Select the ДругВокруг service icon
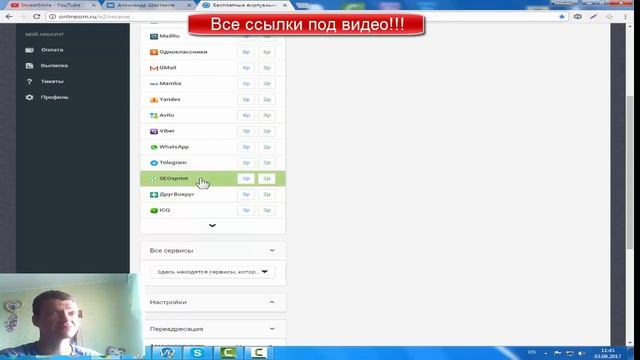The height and width of the screenshot is (360, 640). coord(154,195)
